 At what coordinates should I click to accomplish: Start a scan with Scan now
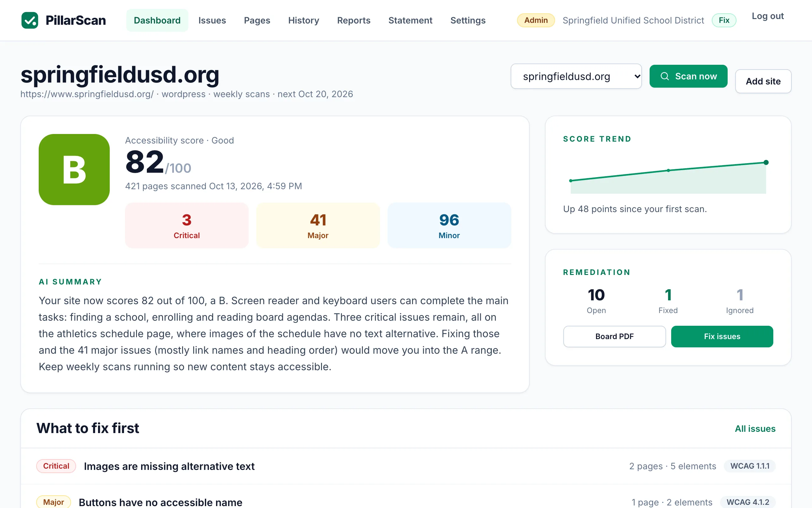coord(689,76)
